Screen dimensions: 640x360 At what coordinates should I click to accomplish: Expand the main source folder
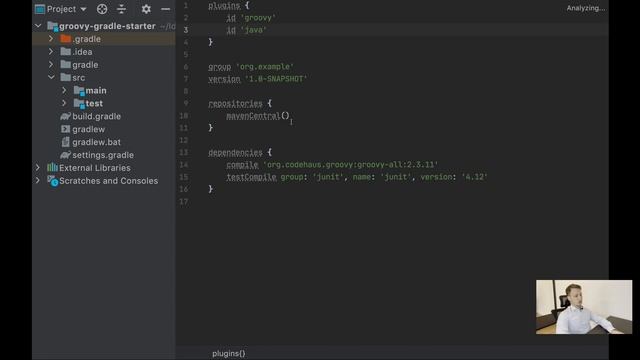tap(64, 90)
